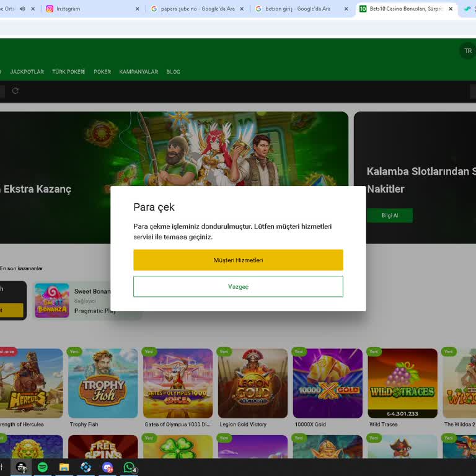Click the blue diamond app taskbar icon
The width and height of the screenshot is (476, 476).
tap(86, 467)
